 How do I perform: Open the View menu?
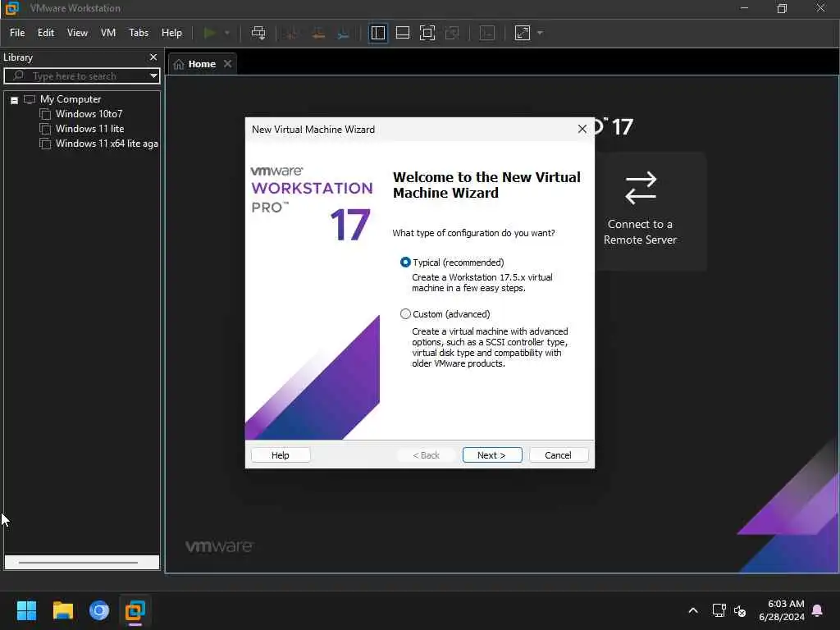pos(77,33)
